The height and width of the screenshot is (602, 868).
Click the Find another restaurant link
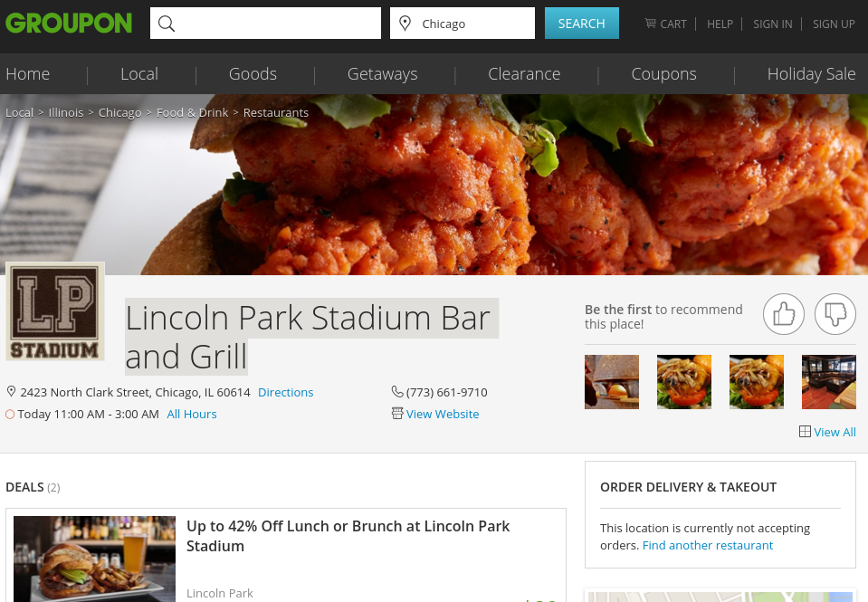click(x=708, y=545)
